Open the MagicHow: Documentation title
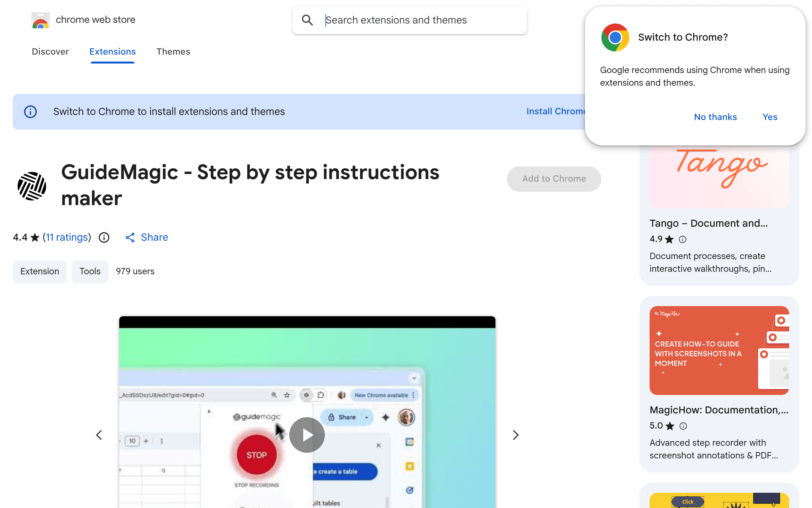This screenshot has width=812, height=508. 719,410
